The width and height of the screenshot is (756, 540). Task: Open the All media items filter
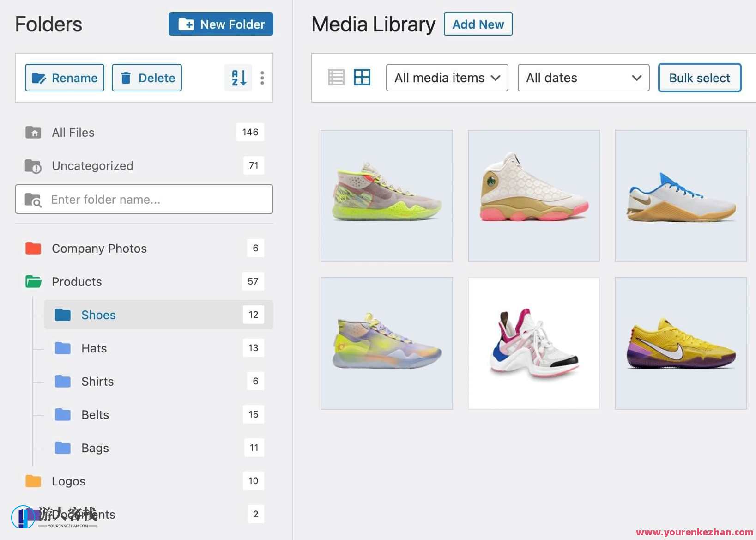[x=446, y=78]
